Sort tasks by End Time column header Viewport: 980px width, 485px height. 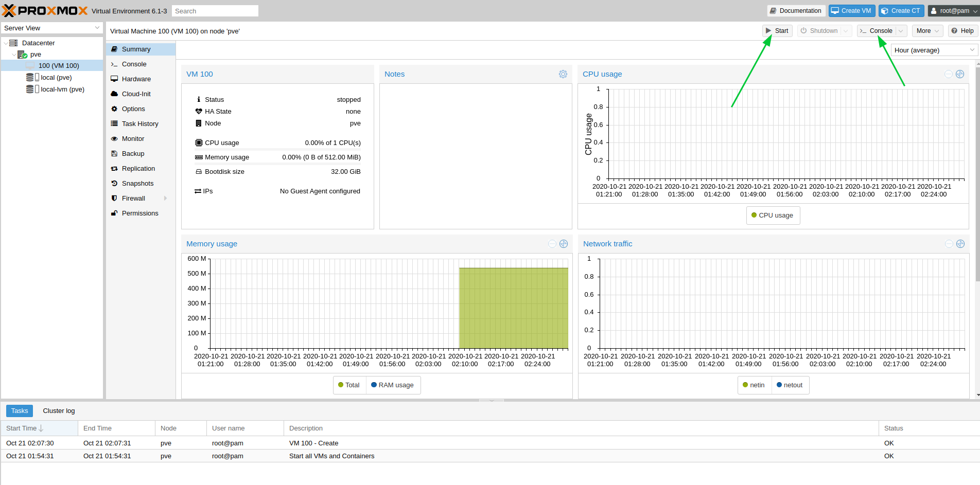[x=116, y=428]
